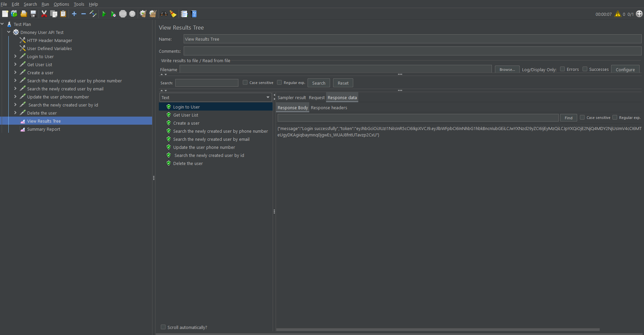Viewport: 644px width, 335px height.
Task: Clear results with single broom gear icon
Action: click(x=143, y=14)
